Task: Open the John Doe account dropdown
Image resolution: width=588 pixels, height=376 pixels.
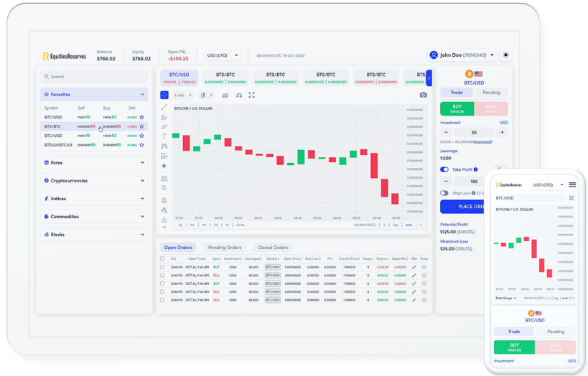Action: pyautogui.click(x=462, y=55)
